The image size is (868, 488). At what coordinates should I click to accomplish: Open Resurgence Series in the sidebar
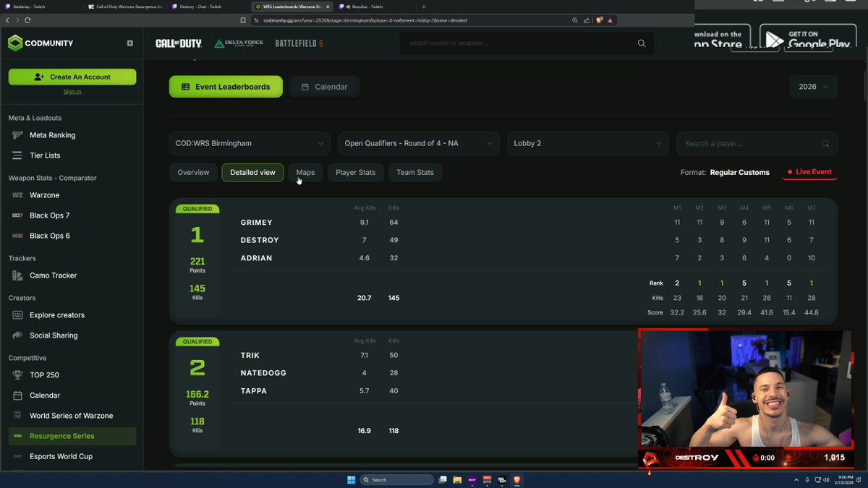click(72, 436)
